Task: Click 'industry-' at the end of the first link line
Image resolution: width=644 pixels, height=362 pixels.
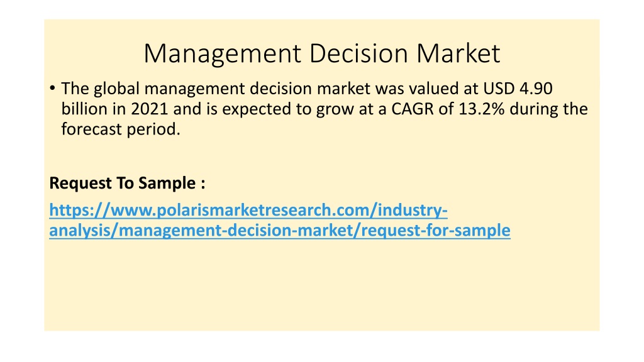Action: tap(413, 210)
